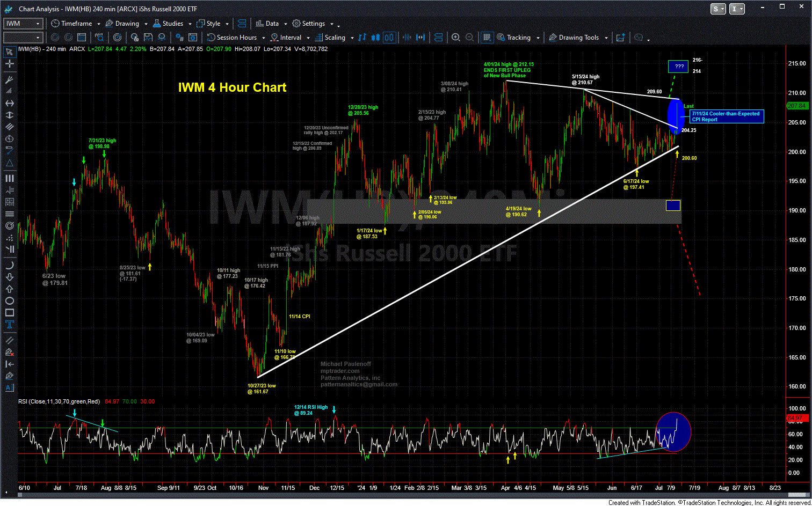Click the Interval label button
812x506 pixels.
291,38
